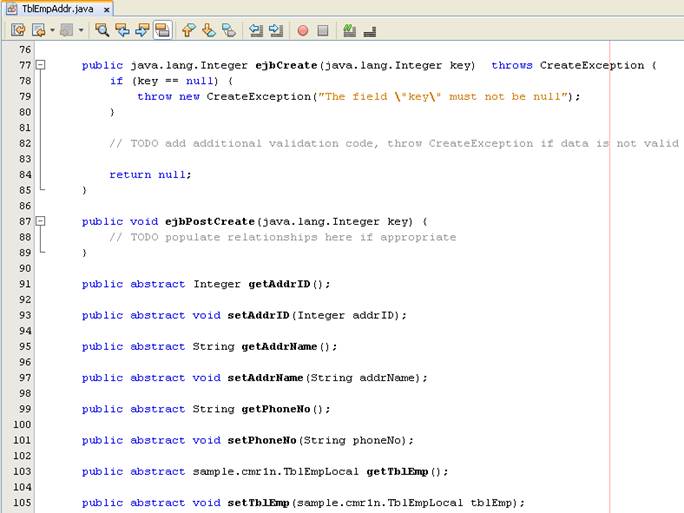This screenshot has height=513, width=684.
Task: Click the ejbCreate method name
Action: 286,65
